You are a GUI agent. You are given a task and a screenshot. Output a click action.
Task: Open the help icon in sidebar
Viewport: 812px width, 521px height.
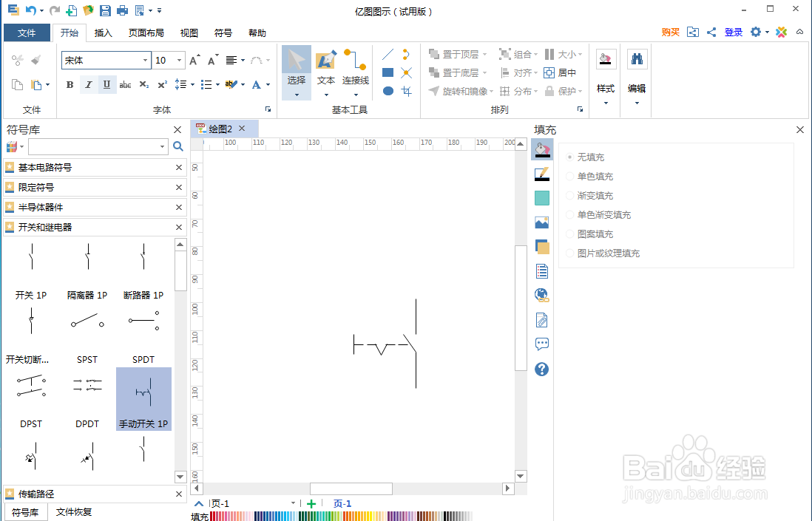(x=541, y=369)
